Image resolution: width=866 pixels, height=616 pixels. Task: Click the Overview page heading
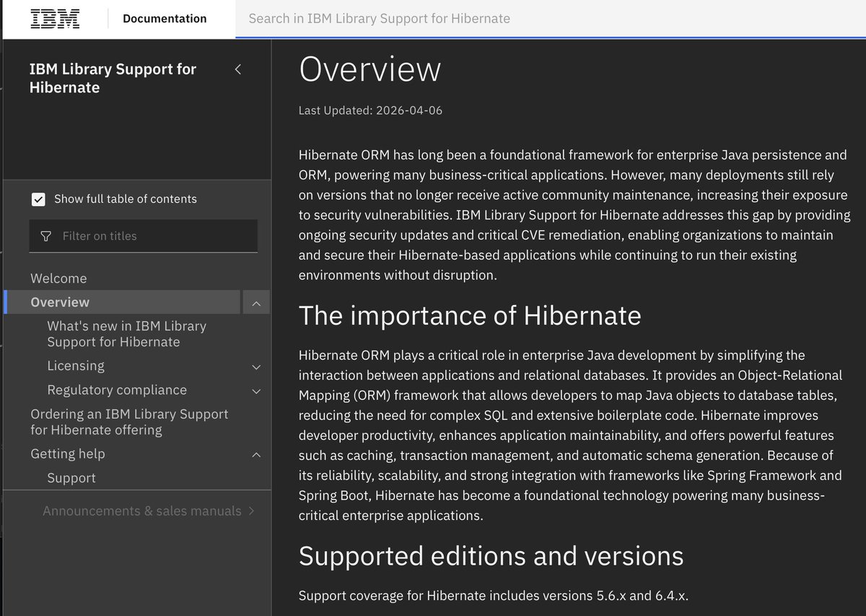tap(369, 70)
